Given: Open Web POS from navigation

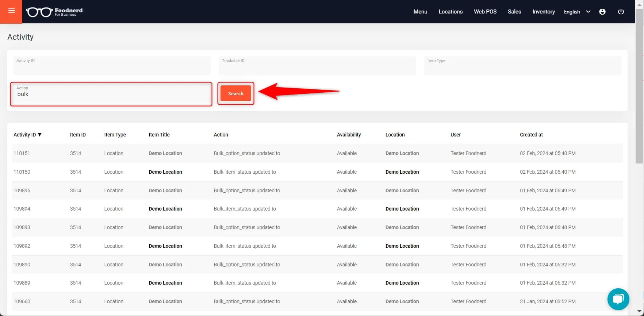Looking at the screenshot, I should pos(485,12).
